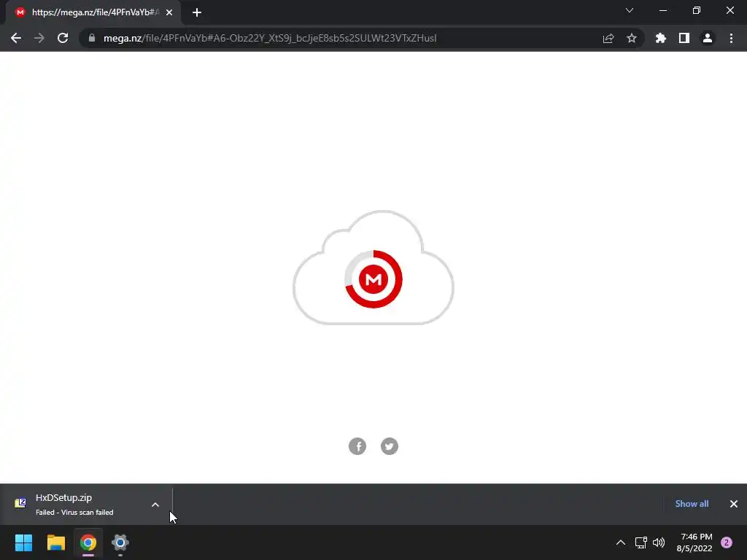Open File Explorer from taskbar

coord(55,542)
